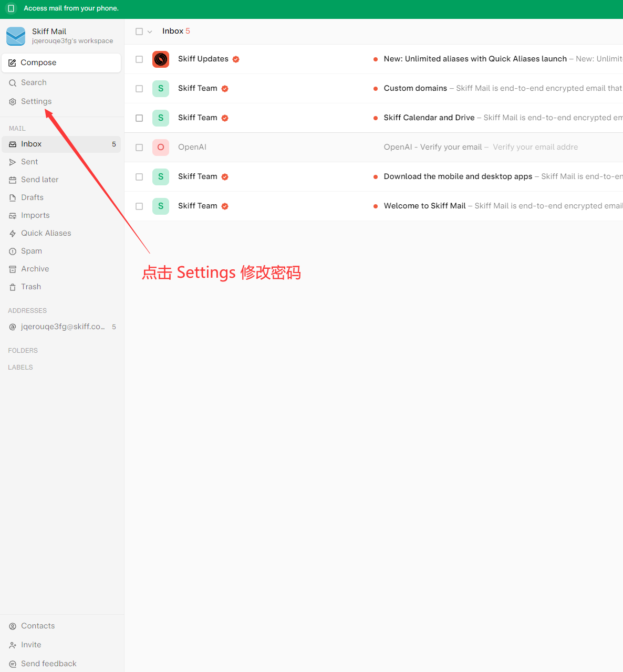Screen dimensions: 623x672
Task: Click the unread dot on Custom domains email
Action: (x=375, y=89)
